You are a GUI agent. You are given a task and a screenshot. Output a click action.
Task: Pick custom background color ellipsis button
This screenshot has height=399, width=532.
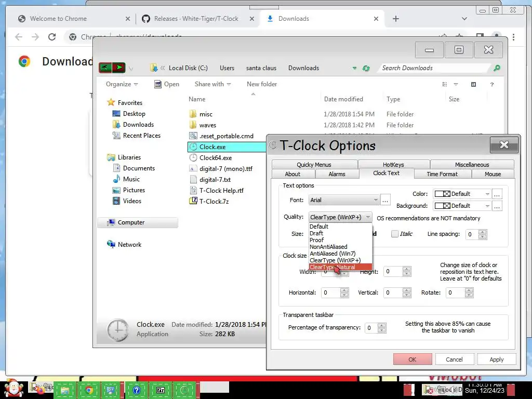[497, 206]
